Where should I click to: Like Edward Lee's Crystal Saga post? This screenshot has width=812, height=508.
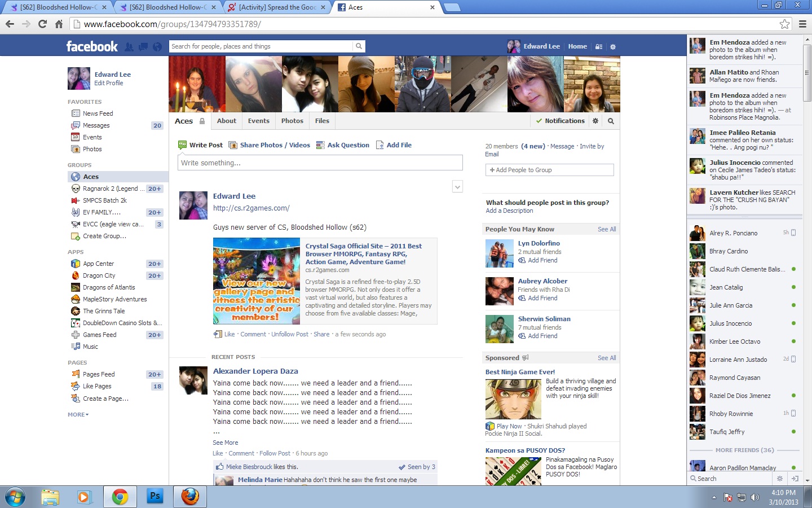pyautogui.click(x=229, y=334)
